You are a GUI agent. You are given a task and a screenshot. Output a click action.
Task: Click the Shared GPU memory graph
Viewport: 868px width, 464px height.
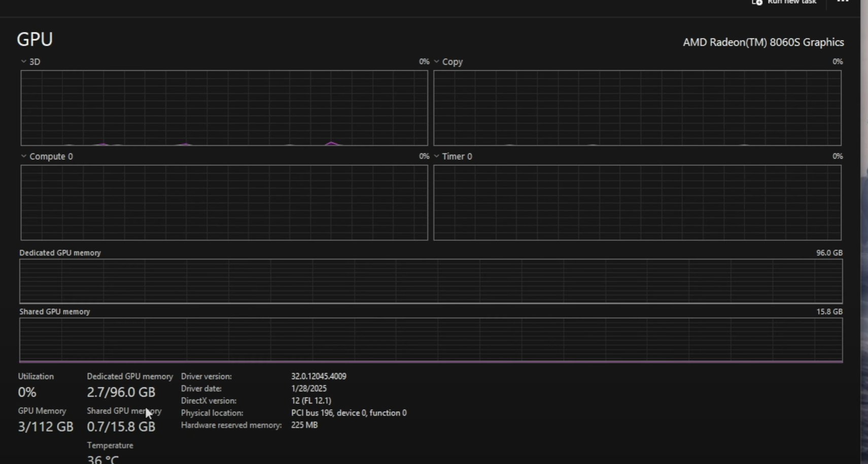click(431, 340)
